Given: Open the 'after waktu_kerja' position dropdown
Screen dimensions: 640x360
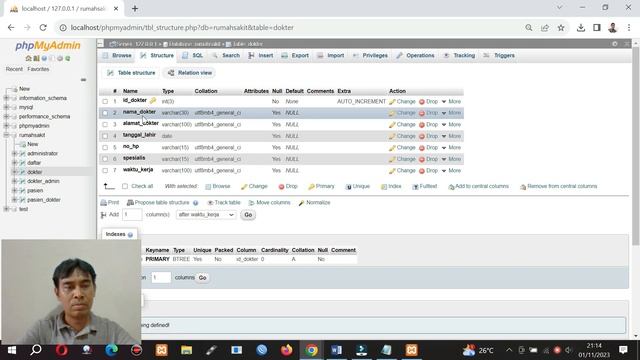Looking at the screenshot, I should point(206,215).
